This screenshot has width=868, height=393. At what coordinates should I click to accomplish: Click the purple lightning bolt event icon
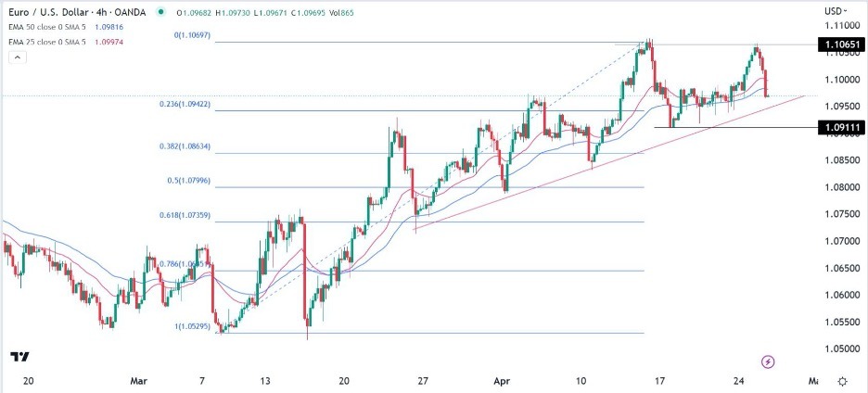[x=767, y=361]
